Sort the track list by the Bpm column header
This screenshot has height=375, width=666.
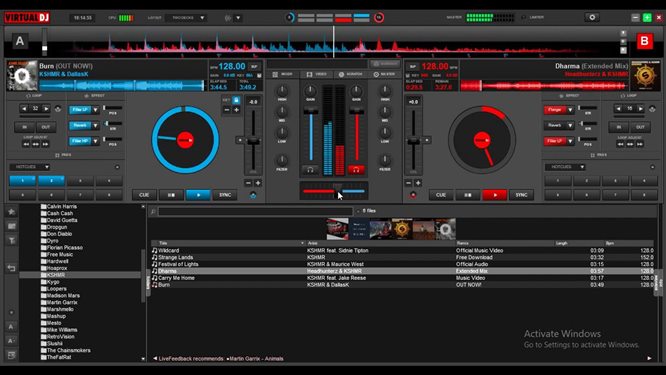(629, 243)
